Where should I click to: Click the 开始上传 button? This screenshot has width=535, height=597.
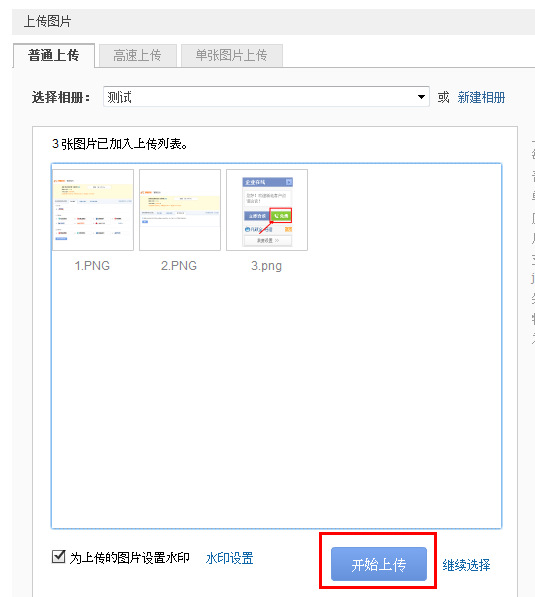[x=379, y=564]
